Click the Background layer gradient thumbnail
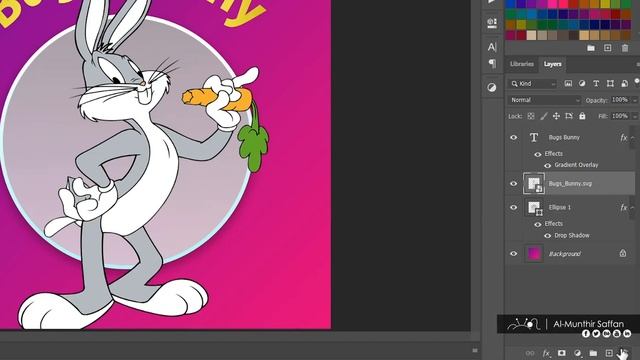The height and width of the screenshot is (360, 640). (534, 253)
